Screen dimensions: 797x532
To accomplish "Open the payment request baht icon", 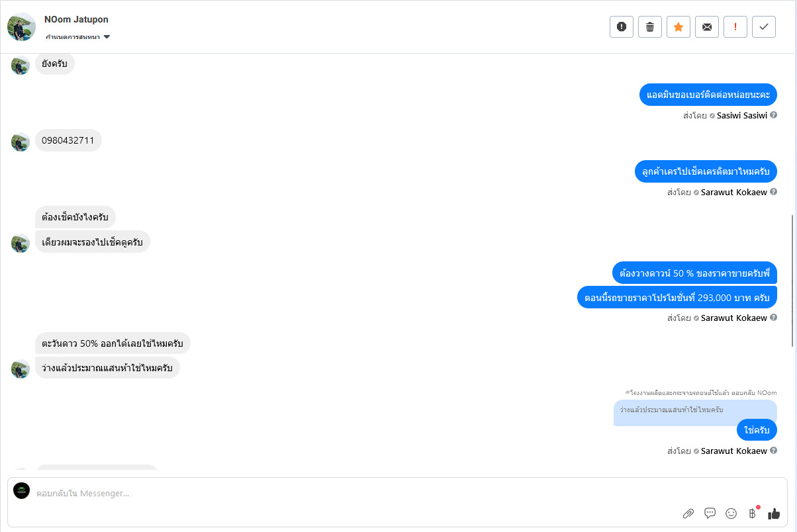I will (x=752, y=513).
